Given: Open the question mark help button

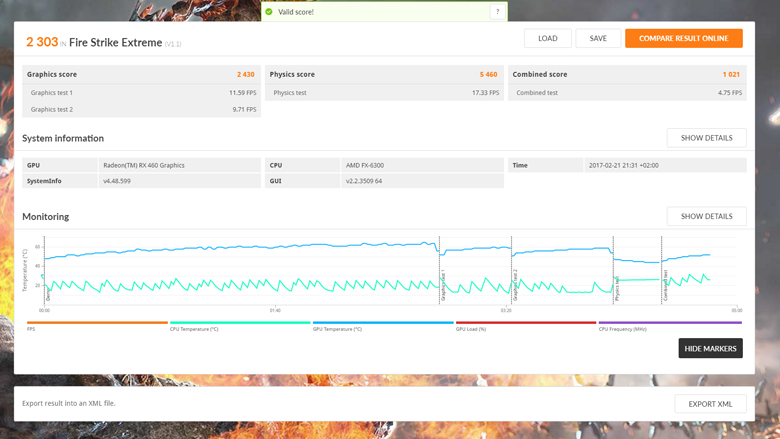Looking at the screenshot, I should [x=497, y=12].
